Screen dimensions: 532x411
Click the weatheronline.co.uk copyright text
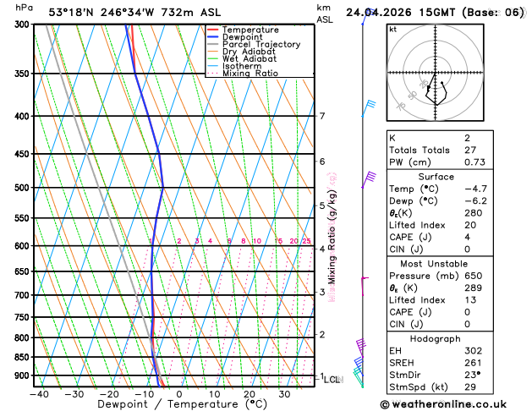click(x=444, y=404)
